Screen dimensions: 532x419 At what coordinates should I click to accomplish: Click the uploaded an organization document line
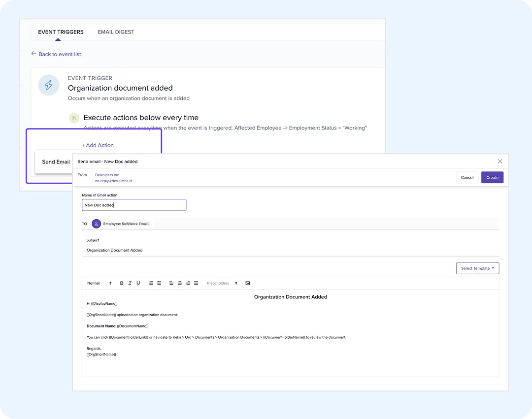click(133, 315)
